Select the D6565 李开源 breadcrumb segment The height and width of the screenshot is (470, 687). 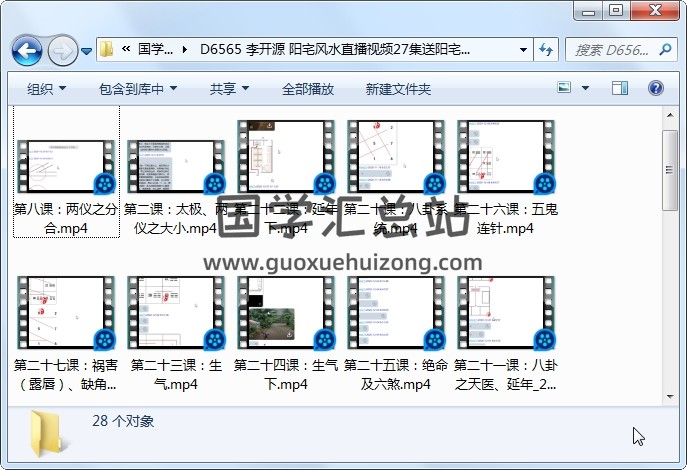pyautogui.click(x=335, y=49)
